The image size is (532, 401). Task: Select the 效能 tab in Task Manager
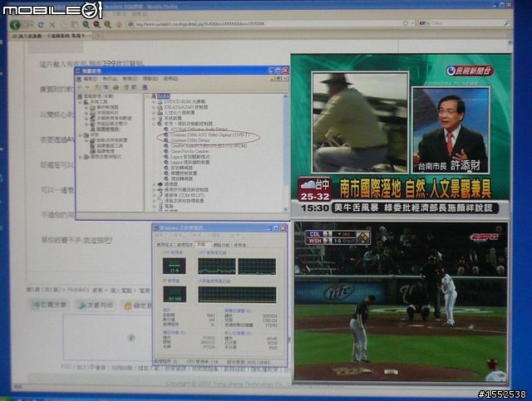tap(203, 244)
